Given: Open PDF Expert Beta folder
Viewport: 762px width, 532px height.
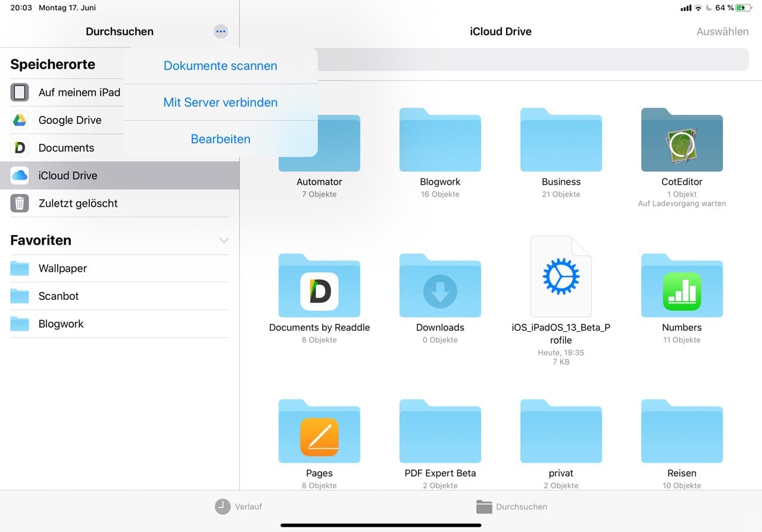Looking at the screenshot, I should (x=440, y=443).
